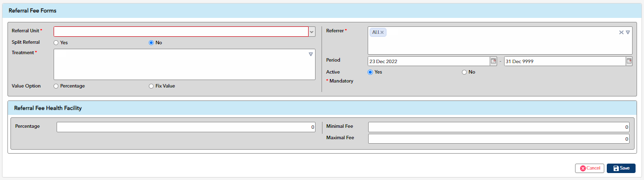Click the Period start date field
The height and width of the screenshot is (180, 644).
(x=429, y=61)
